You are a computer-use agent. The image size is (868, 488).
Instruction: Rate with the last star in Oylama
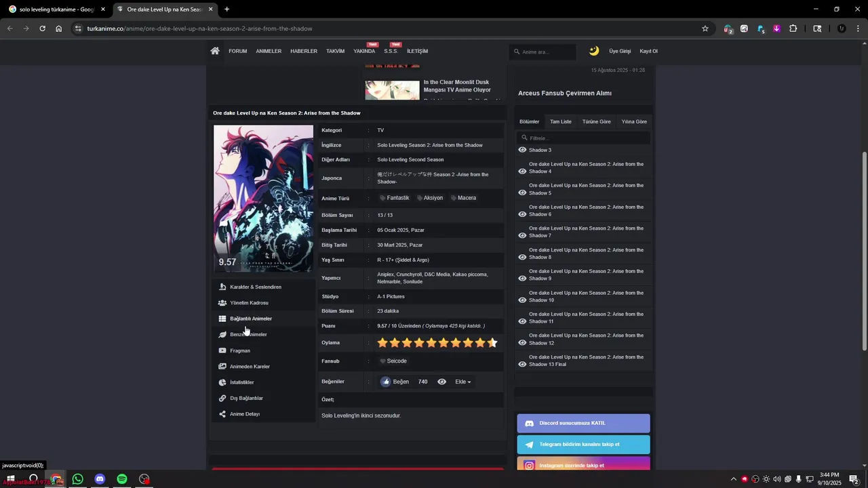(x=492, y=343)
